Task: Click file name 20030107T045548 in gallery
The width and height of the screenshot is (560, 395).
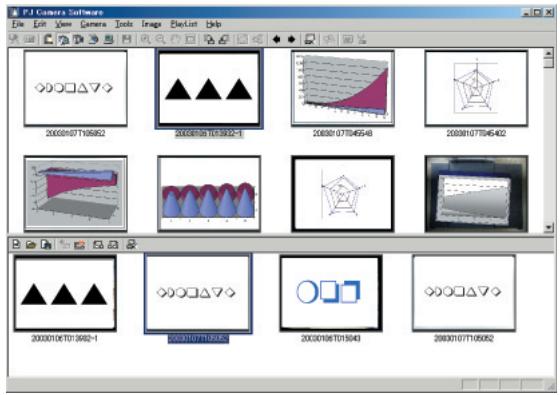Action: coord(342,133)
